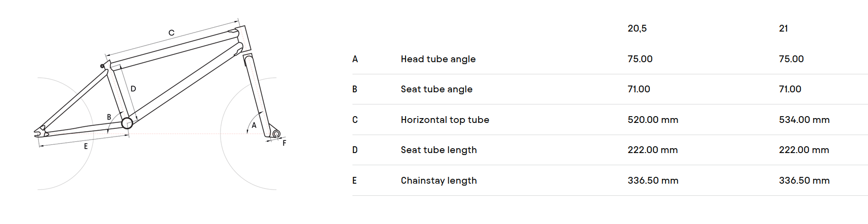Click the 21 size column header
Image resolution: width=868 pixels, height=224 pixels.
[x=783, y=29]
